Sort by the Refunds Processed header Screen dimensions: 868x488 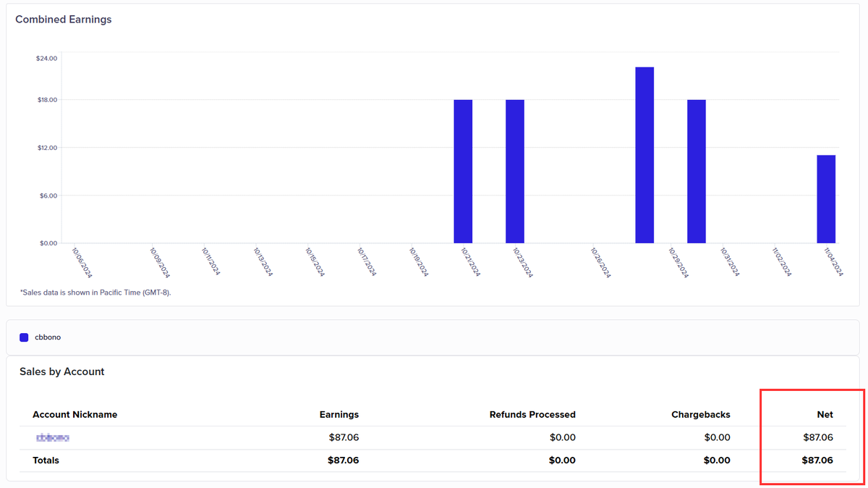tap(532, 414)
